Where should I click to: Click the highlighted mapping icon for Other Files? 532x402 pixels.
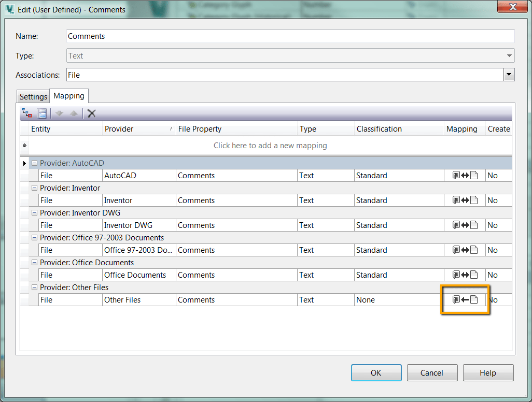click(464, 299)
